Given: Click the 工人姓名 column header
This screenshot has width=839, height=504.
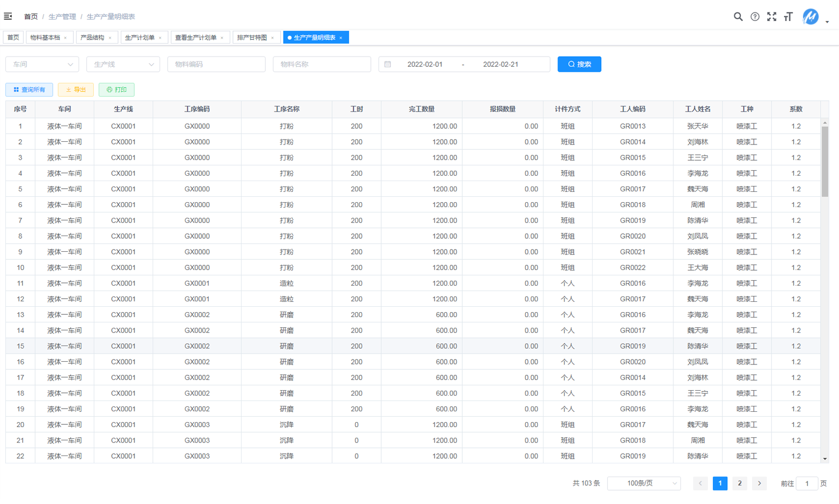Looking at the screenshot, I should point(698,109).
